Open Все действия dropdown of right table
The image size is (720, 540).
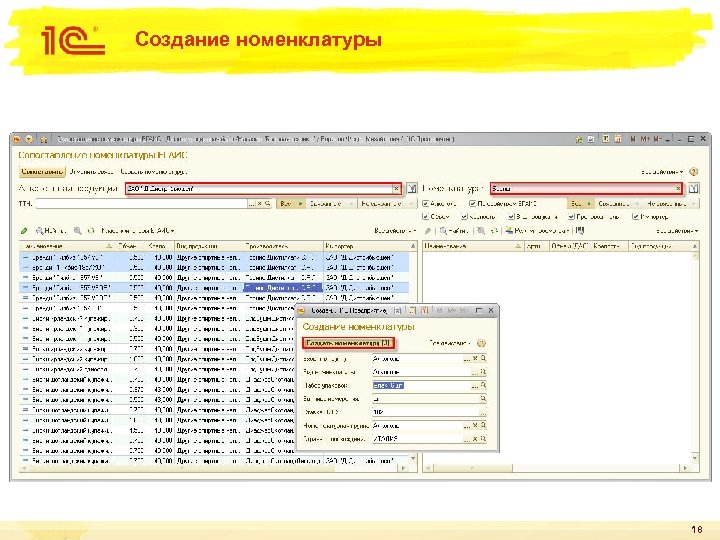(677, 231)
